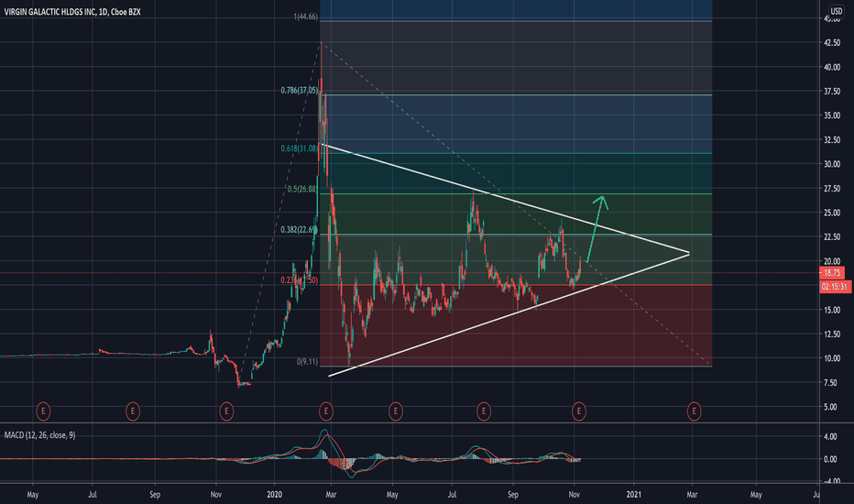Image resolution: width=854 pixels, height=504 pixels.
Task: Click the 12.50 price axis value
Action: [832, 334]
